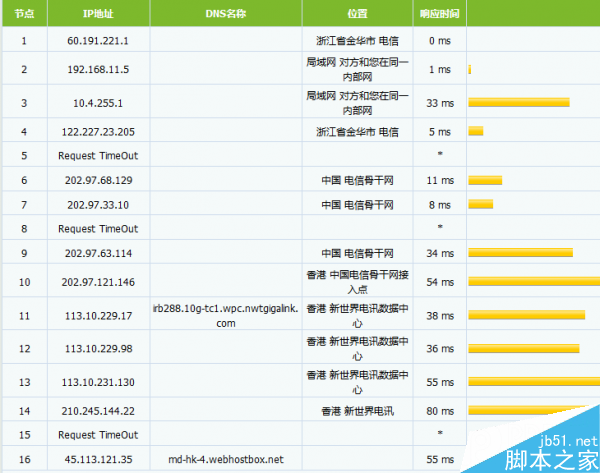This screenshot has width=600, height=473.
Task: Click Request TimeOut in node 5 row
Action: [98, 155]
